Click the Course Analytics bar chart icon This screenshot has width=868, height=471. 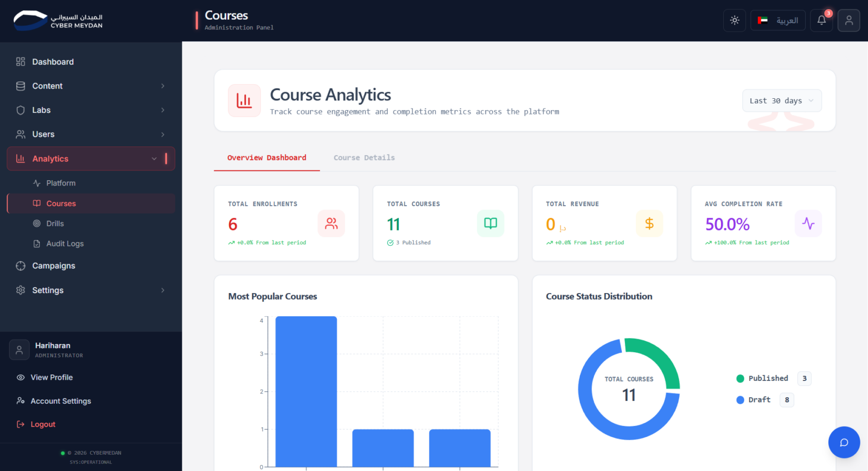[x=244, y=100]
